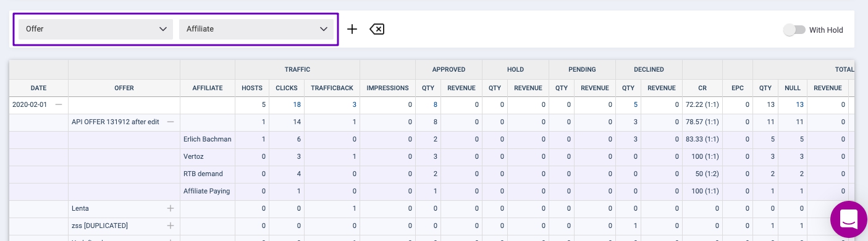This screenshot has width=868, height=241.
Task: Clear groupings with the backspace icon
Action: [x=377, y=29]
